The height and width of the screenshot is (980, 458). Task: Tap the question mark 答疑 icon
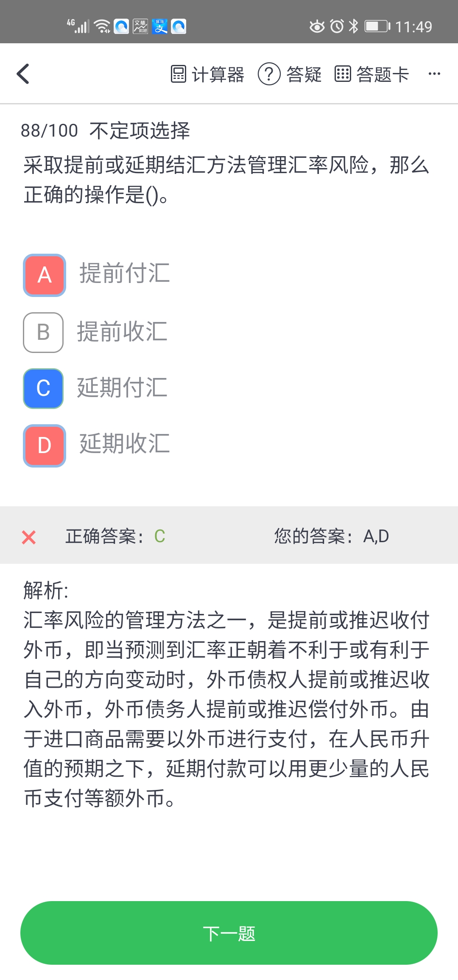[269, 74]
